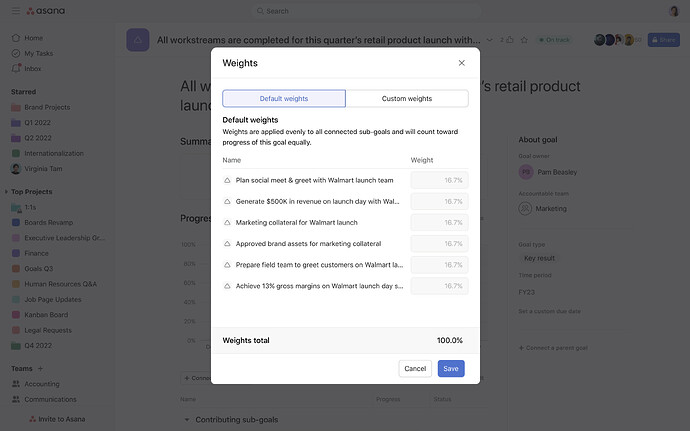Image resolution: width=690 pixels, height=431 pixels.
Task: Click the Asana logo
Action: click(46, 11)
